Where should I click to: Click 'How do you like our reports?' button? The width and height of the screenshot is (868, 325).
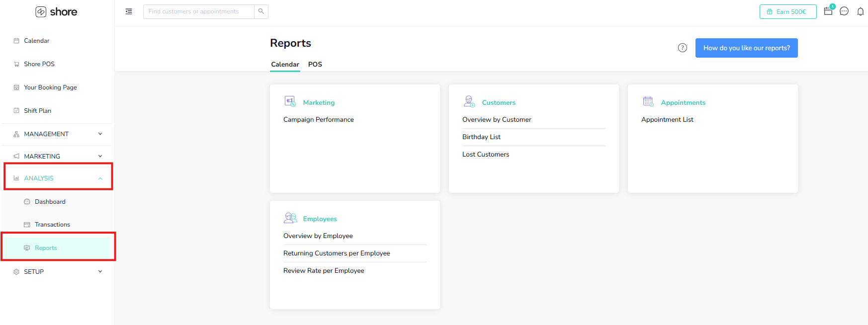coord(746,48)
